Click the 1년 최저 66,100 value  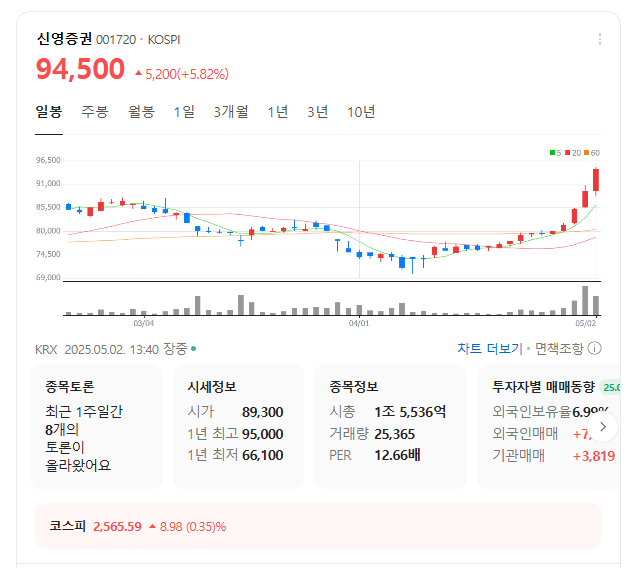[x=262, y=455]
